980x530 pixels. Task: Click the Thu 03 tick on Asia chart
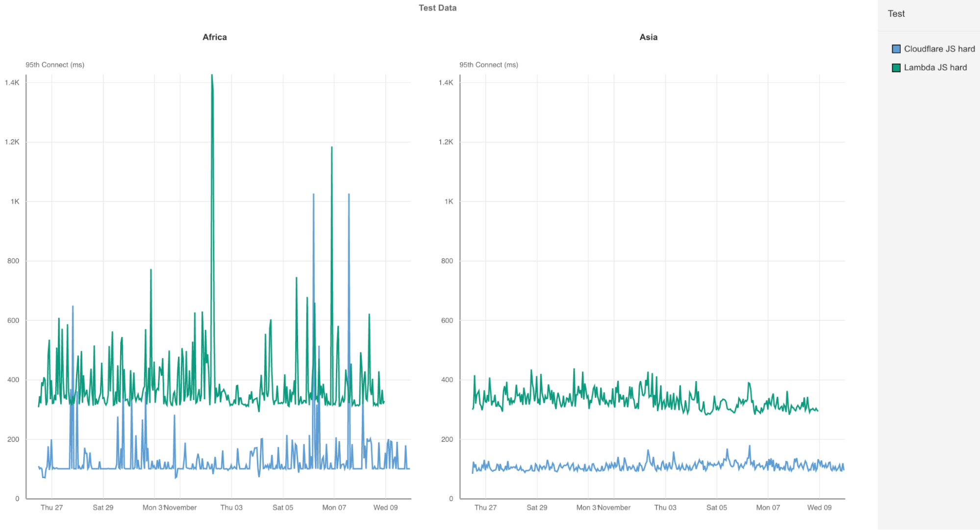pyautogui.click(x=665, y=507)
